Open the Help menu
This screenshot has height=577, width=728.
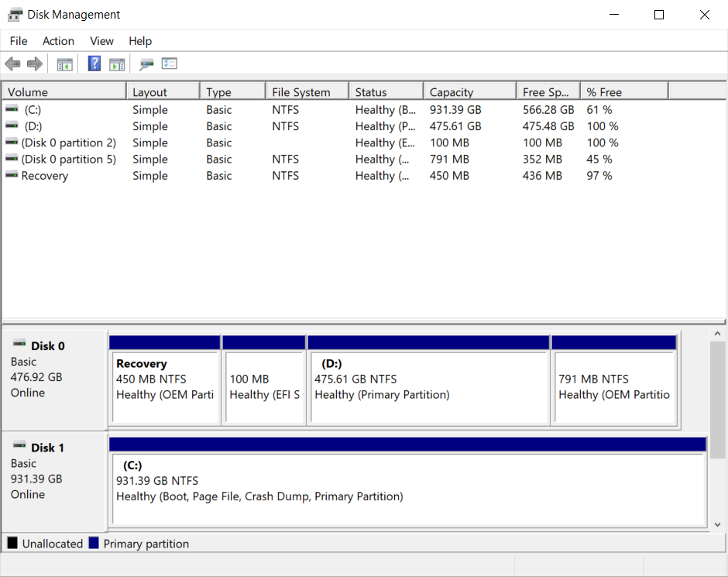coord(140,41)
